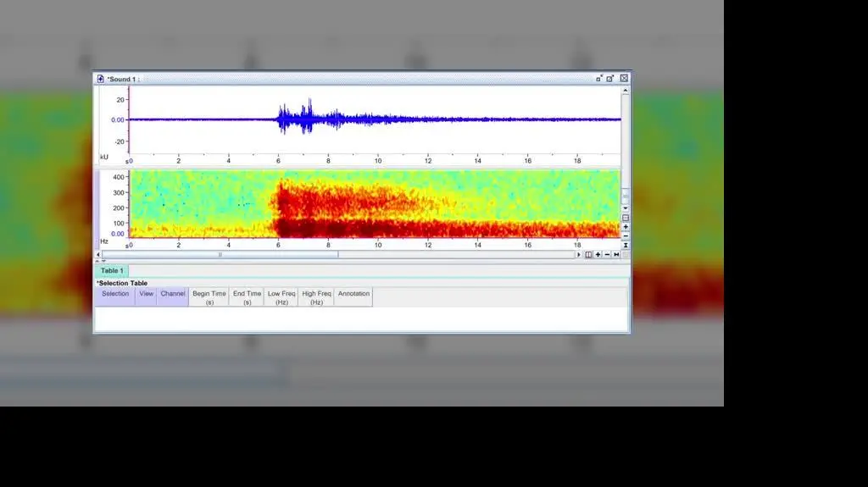Image resolution: width=868 pixels, height=487 pixels.
Task: Maximize the Sound 1 window
Action: [x=610, y=78]
